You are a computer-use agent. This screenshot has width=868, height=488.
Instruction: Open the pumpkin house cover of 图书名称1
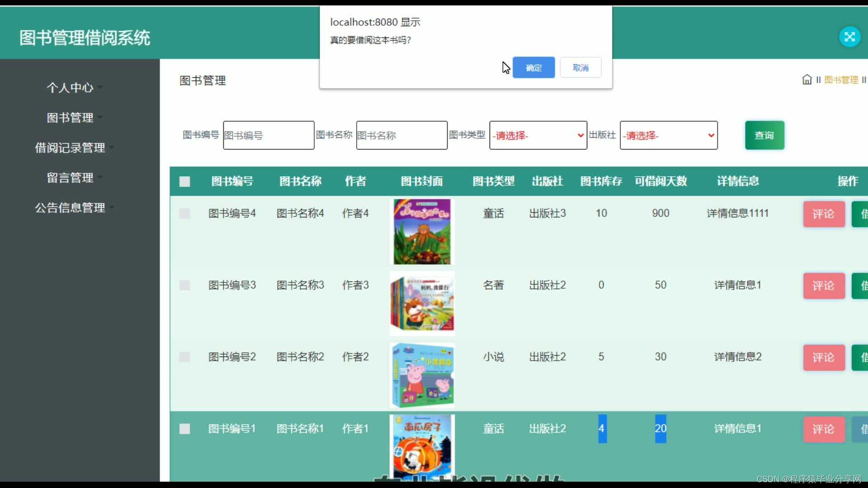coord(422,445)
